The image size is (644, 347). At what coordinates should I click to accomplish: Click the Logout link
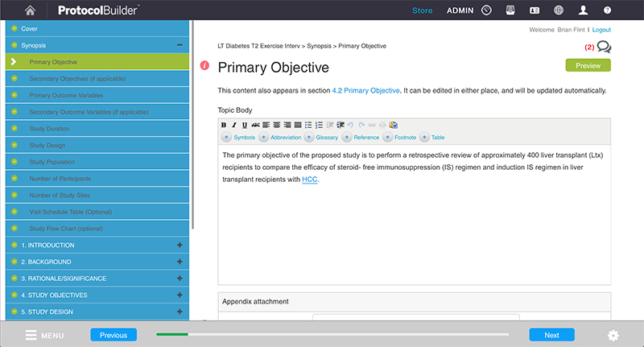(601, 30)
